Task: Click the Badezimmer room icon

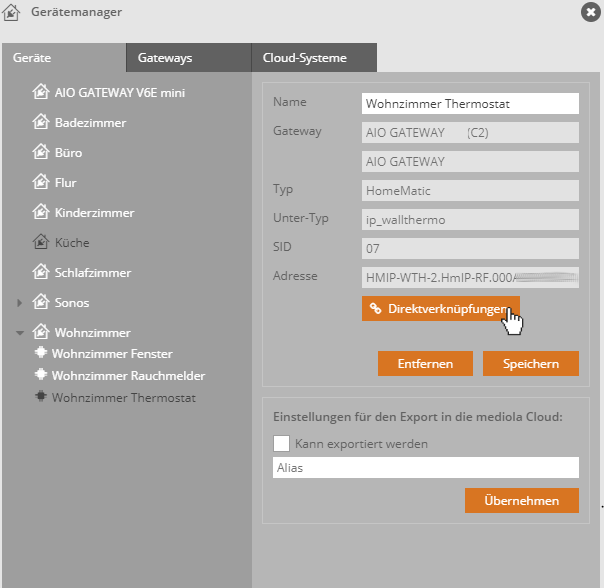Action: (41, 123)
